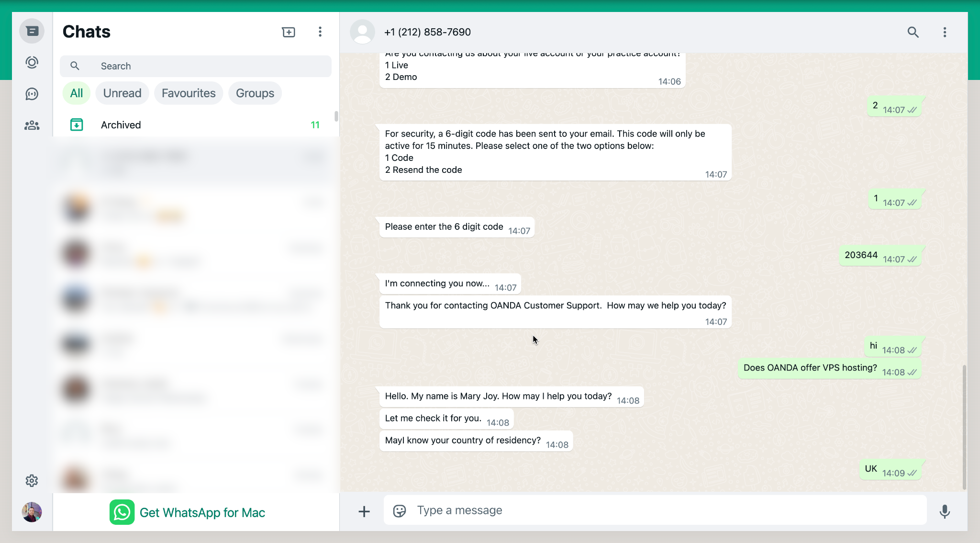Image resolution: width=980 pixels, height=543 pixels.
Task: Click the 'country of residency' message
Action: [476, 441]
